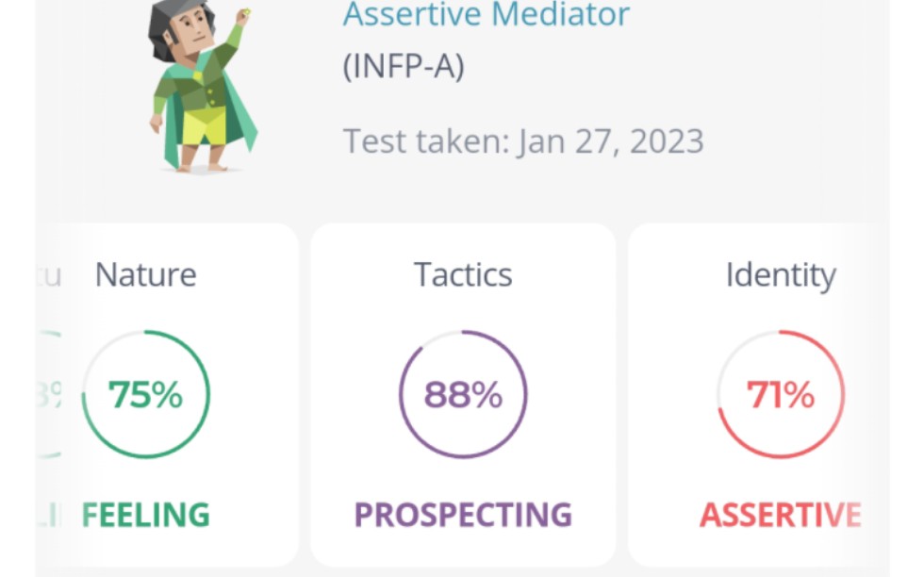Select the FEELING trait label
Viewport: 924px width, 577px height.
(145, 515)
